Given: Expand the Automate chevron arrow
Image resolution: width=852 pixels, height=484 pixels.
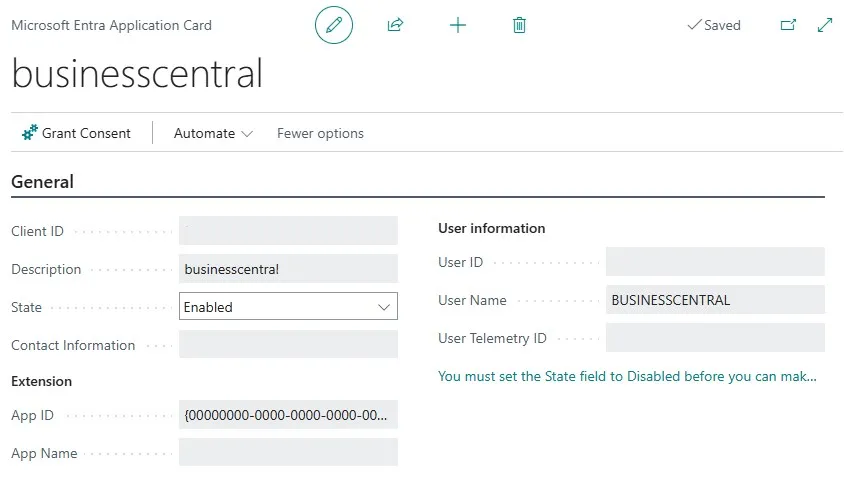Looking at the screenshot, I should [247, 134].
